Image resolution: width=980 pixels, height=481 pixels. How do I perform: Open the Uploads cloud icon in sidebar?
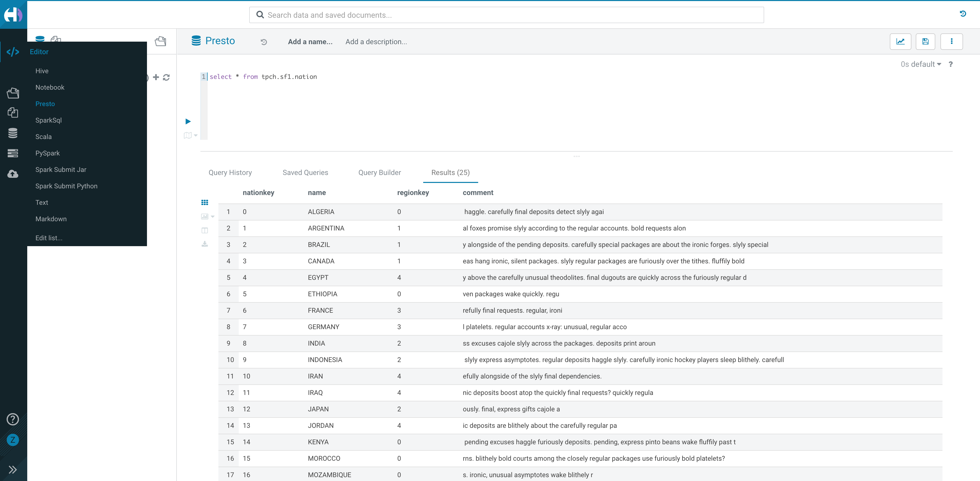(13, 174)
